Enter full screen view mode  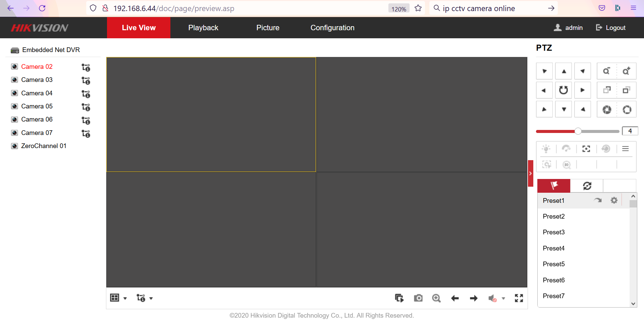click(x=519, y=298)
